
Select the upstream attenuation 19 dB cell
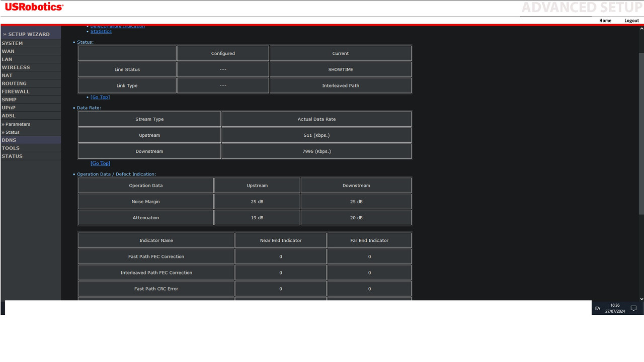point(257,218)
